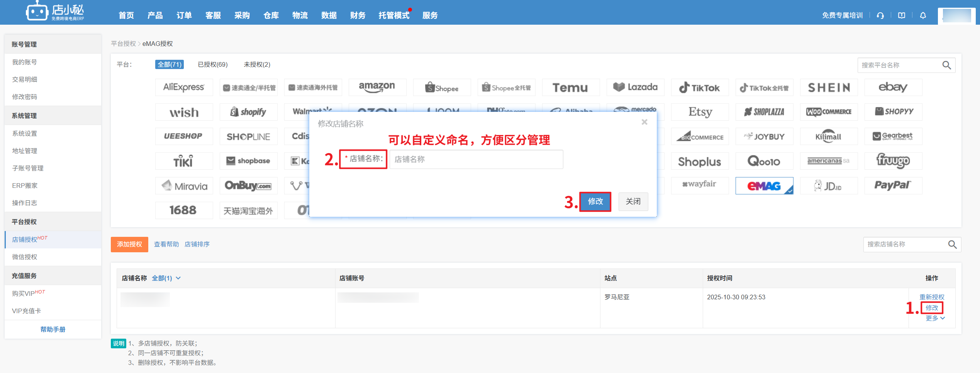Choose the PayPal platform tile
Image resolution: width=980 pixels, height=373 pixels.
tap(893, 186)
